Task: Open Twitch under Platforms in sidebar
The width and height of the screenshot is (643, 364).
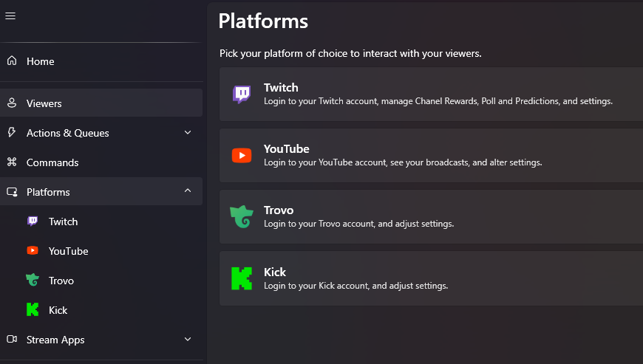Action: pos(63,222)
